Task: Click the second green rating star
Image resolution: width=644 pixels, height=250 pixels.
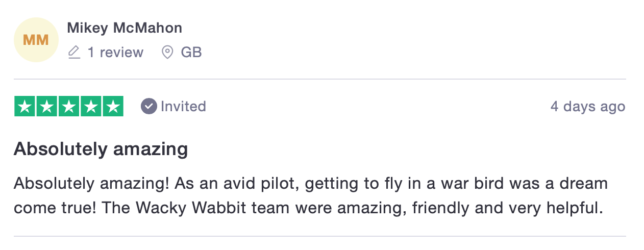Action: coord(46,106)
